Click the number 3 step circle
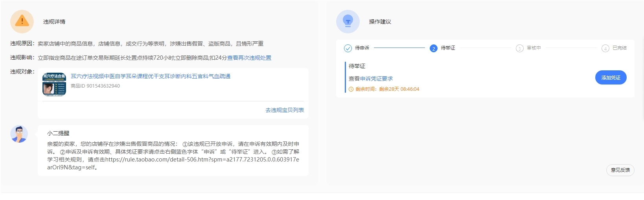644x200 pixels. (519, 48)
